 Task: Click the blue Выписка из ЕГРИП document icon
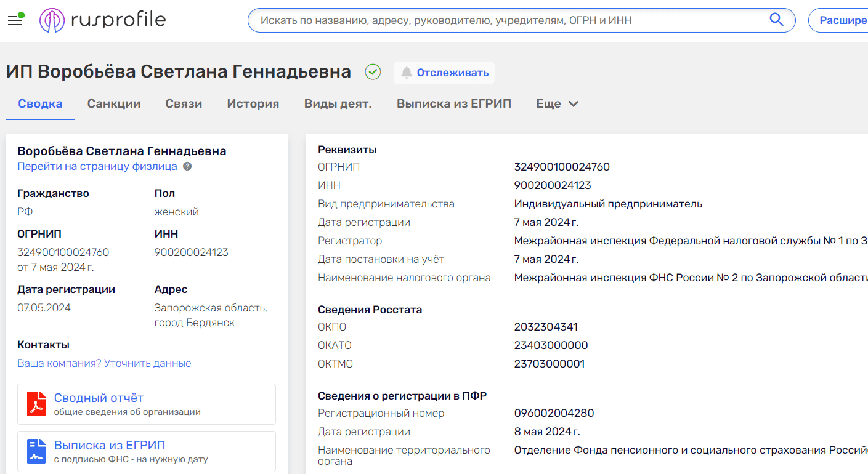tap(36, 451)
